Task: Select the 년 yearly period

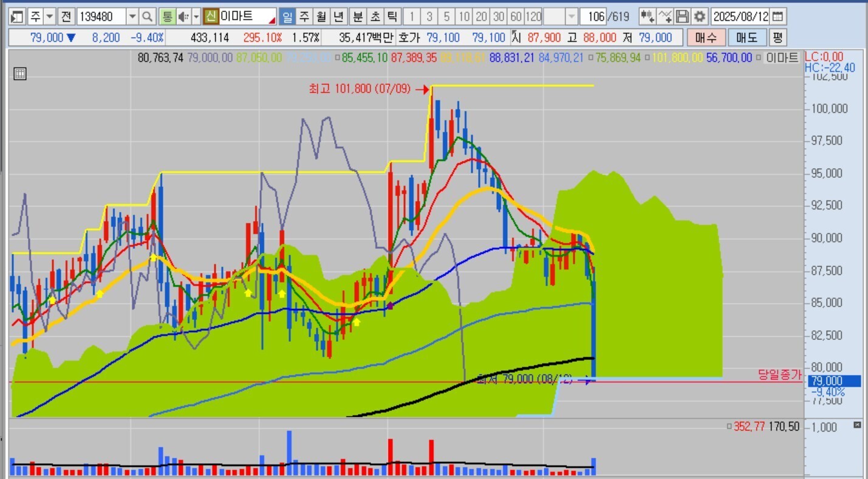Action: pos(340,16)
